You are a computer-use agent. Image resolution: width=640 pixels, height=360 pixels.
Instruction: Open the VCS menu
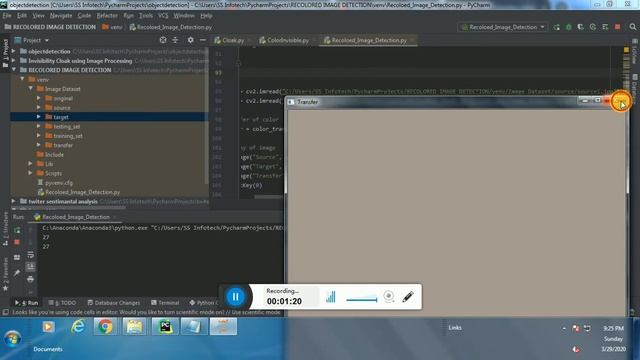click(163, 16)
